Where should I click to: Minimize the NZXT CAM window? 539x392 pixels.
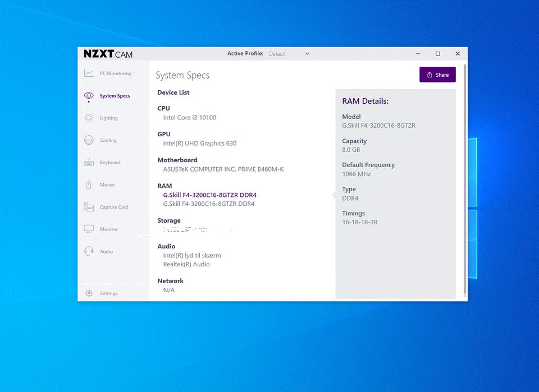(x=418, y=53)
